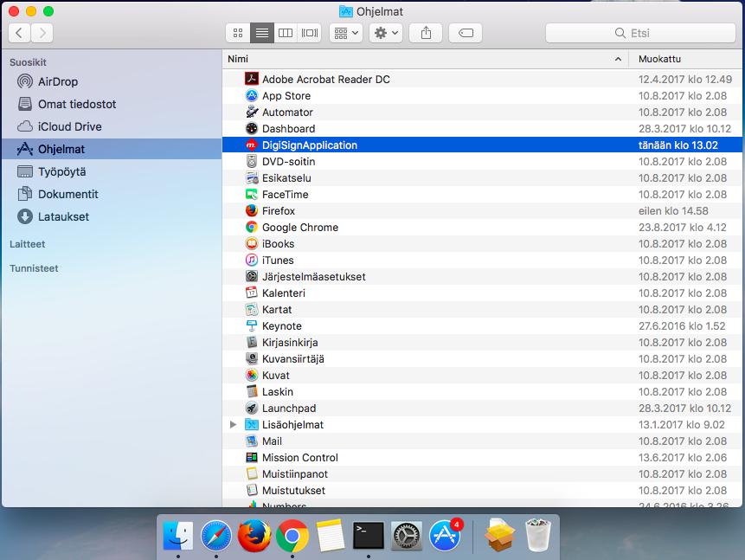The width and height of the screenshot is (745, 560).
Task: Click the Esikatselu icon
Action: pyautogui.click(x=251, y=177)
